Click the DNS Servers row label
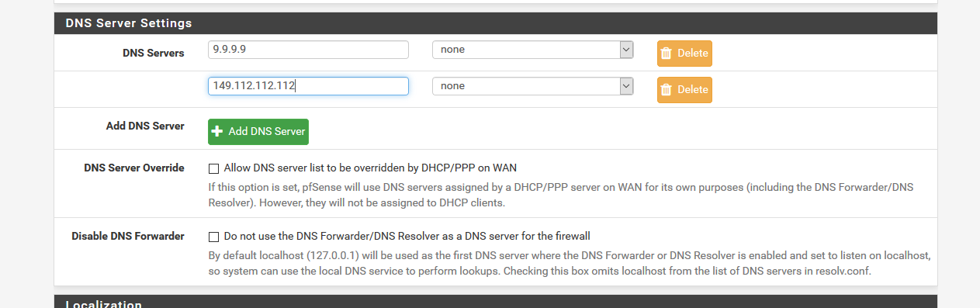This screenshot has height=308, width=980. 154,53
